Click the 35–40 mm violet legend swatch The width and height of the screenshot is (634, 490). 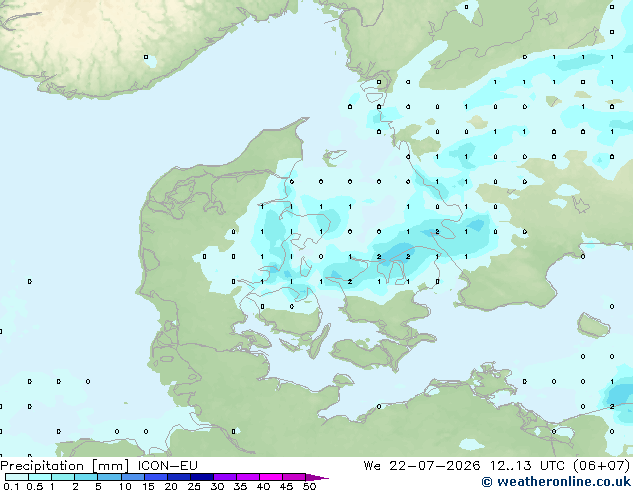click(x=247, y=477)
